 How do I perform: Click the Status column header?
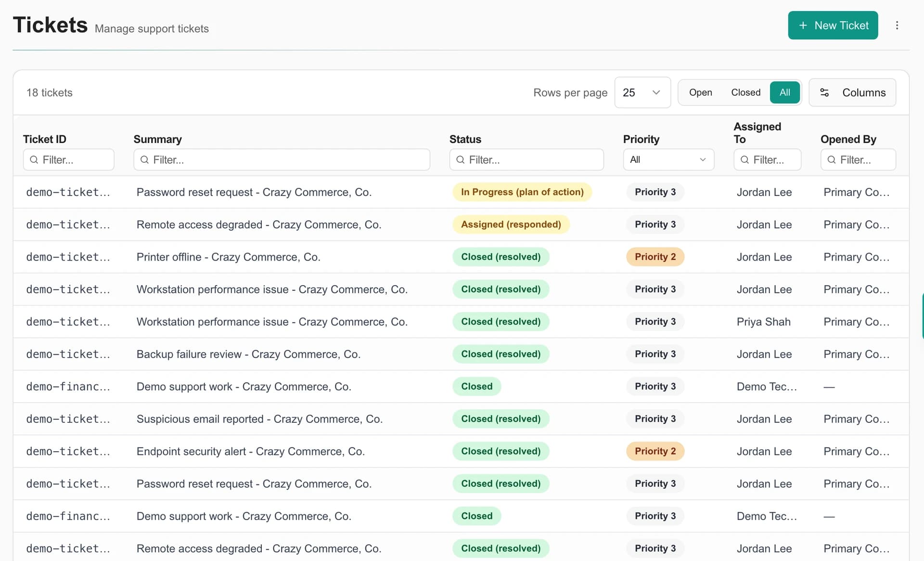[465, 139]
